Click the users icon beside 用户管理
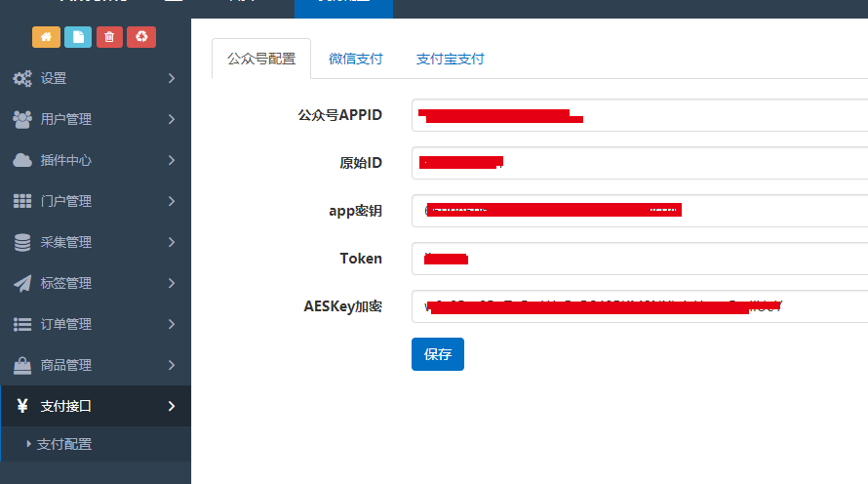The image size is (868, 484). click(x=22, y=119)
